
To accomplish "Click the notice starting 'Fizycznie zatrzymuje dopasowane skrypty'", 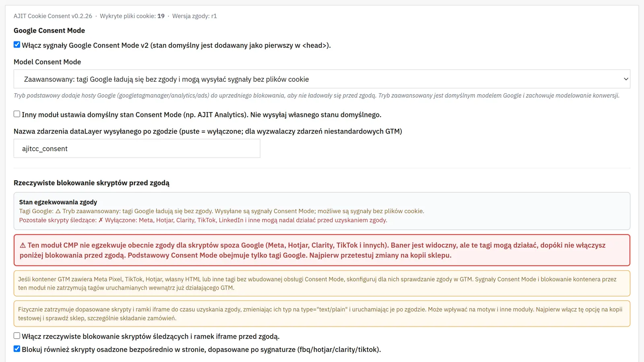I will (322, 314).
